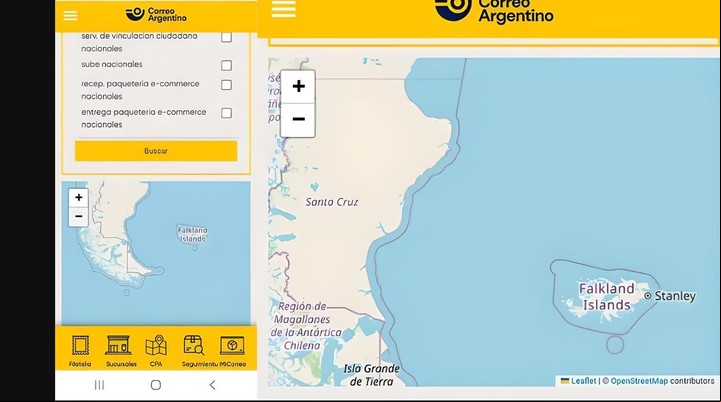The height and width of the screenshot is (402, 721).
Task: Click the heart-shaped lake near Santa Cruz
Action: (x=315, y=187)
